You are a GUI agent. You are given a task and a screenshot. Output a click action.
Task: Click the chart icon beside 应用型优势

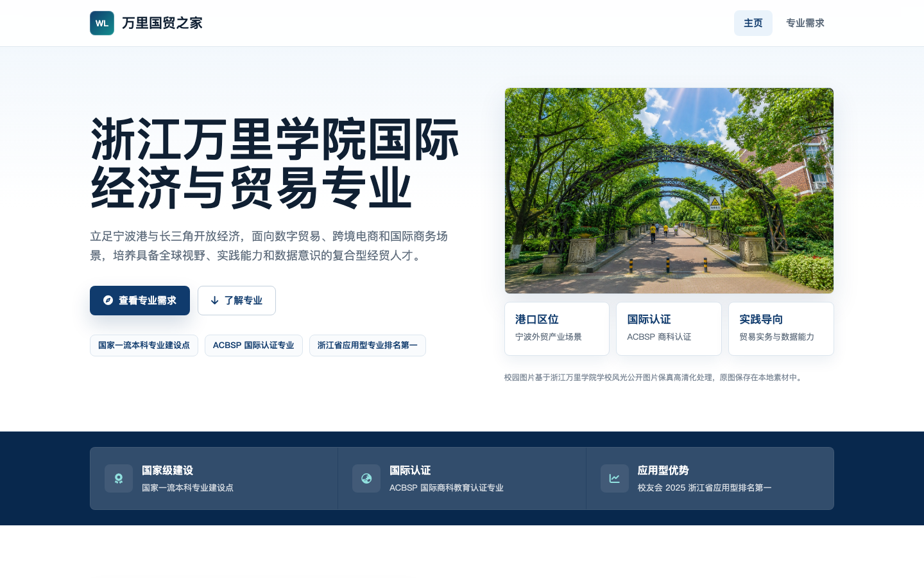click(x=615, y=478)
